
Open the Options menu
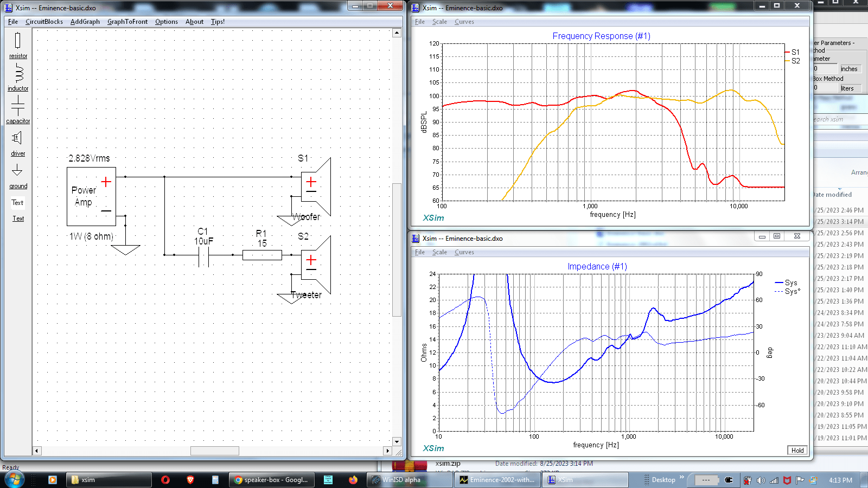pos(166,22)
